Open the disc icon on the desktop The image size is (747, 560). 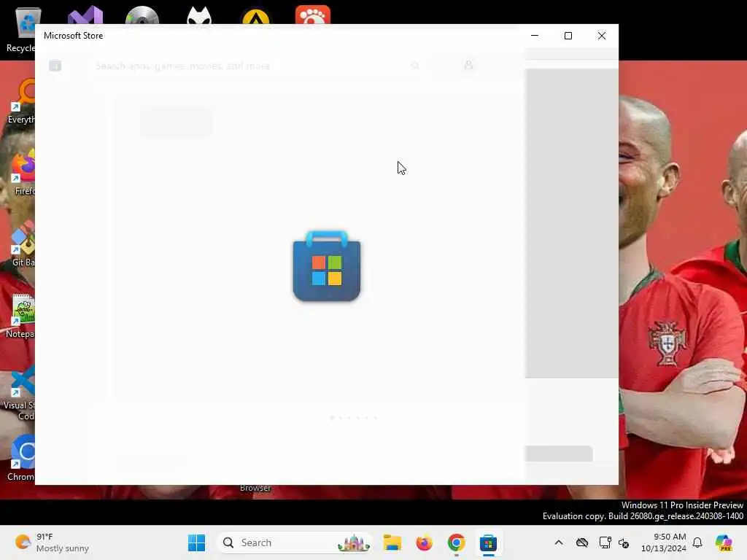click(142, 15)
